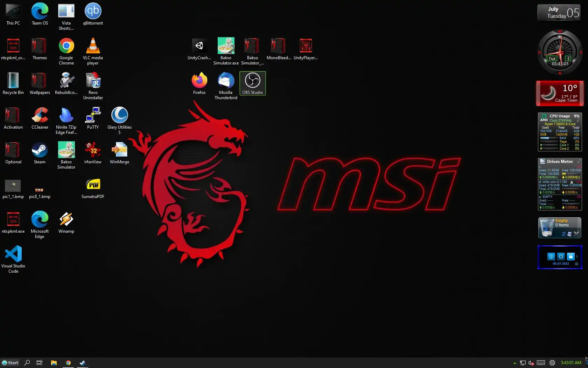Open the network tray icon
Image resolution: width=588 pixels, height=368 pixels.
point(523,363)
